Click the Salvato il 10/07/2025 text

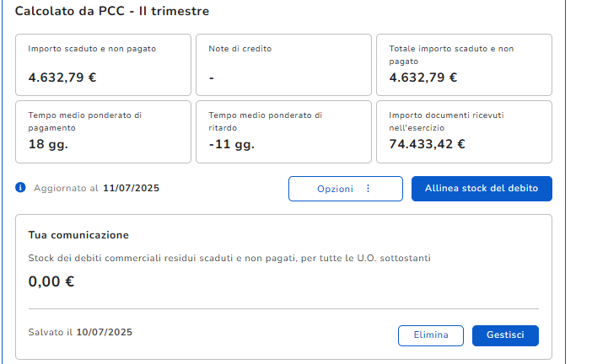tap(80, 333)
